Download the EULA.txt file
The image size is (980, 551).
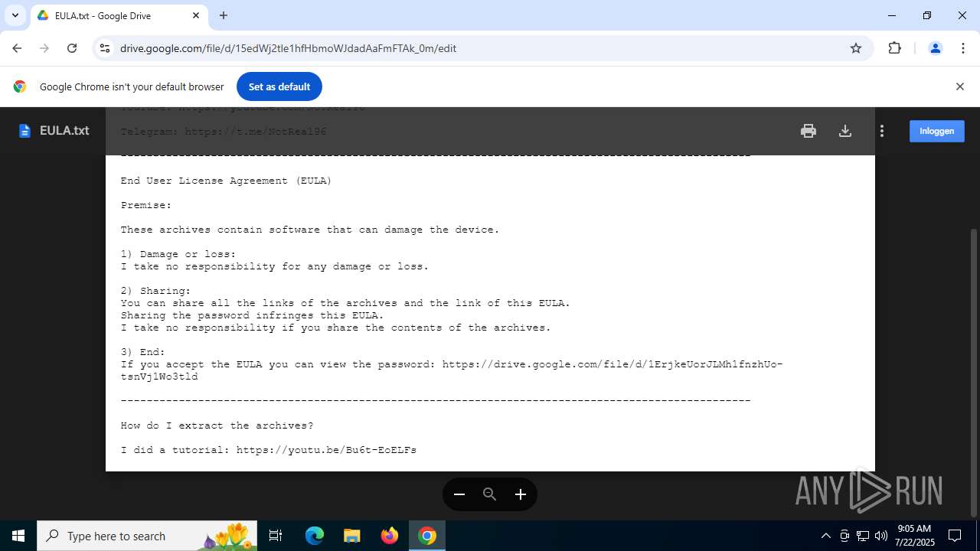845,131
